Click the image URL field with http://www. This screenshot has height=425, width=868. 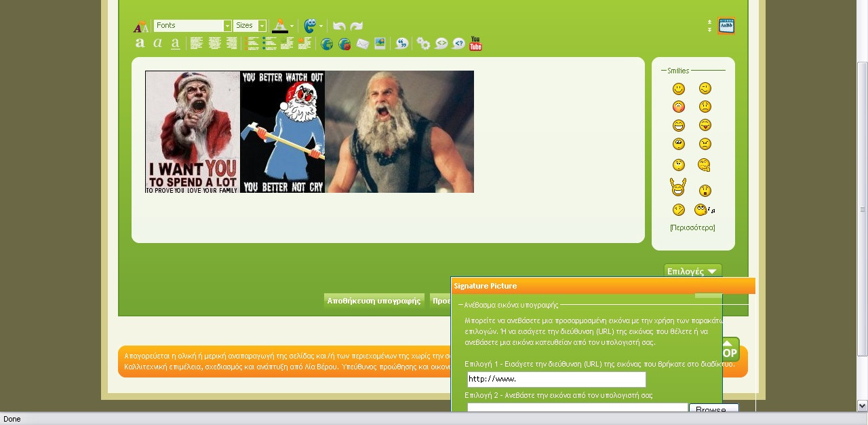click(557, 379)
